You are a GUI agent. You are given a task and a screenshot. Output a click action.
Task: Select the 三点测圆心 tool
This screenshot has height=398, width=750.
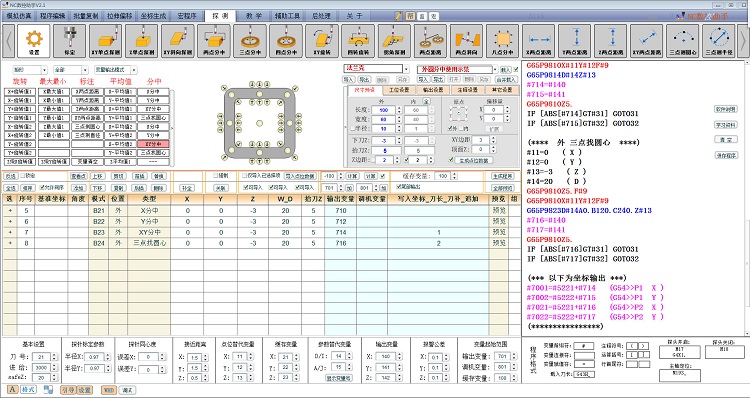(x=683, y=41)
